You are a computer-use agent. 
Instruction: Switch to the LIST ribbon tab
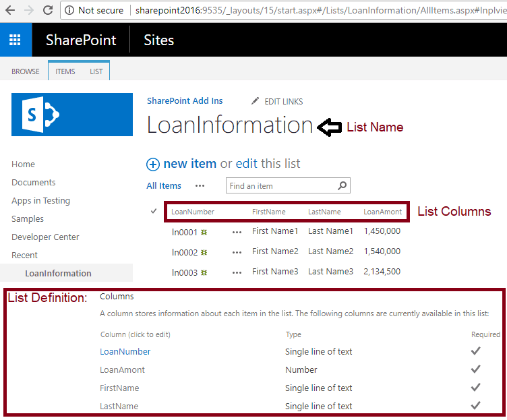pos(96,71)
